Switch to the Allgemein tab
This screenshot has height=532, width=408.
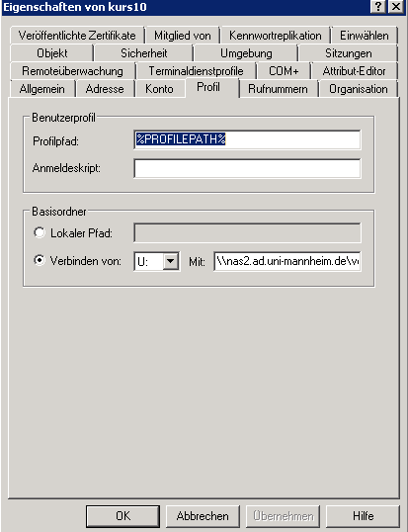(x=42, y=89)
